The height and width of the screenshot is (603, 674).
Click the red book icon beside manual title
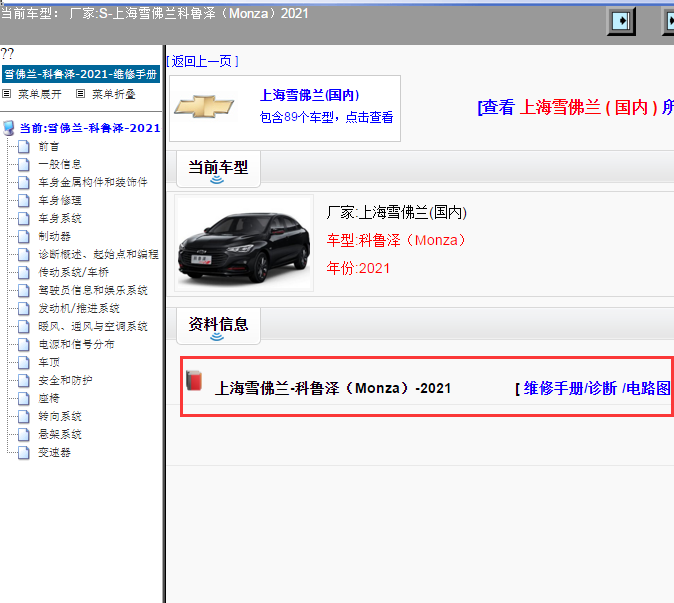pos(194,380)
